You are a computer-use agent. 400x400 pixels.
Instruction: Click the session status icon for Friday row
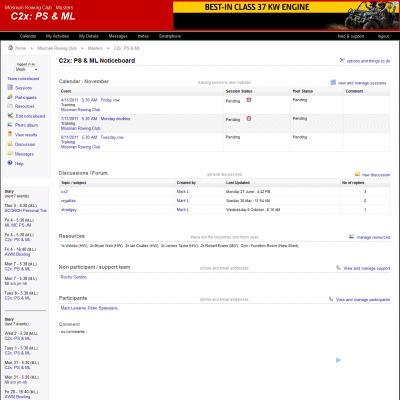(249, 100)
